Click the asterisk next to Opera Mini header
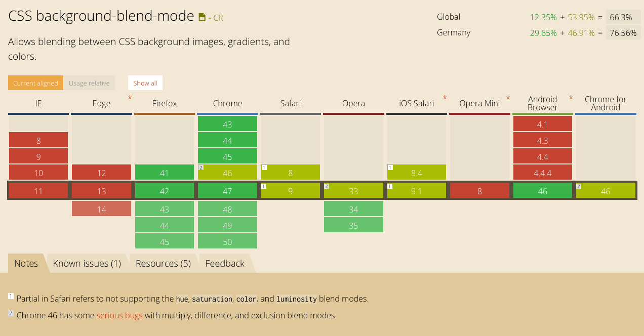The width and height of the screenshot is (644, 336). pyautogui.click(x=507, y=98)
